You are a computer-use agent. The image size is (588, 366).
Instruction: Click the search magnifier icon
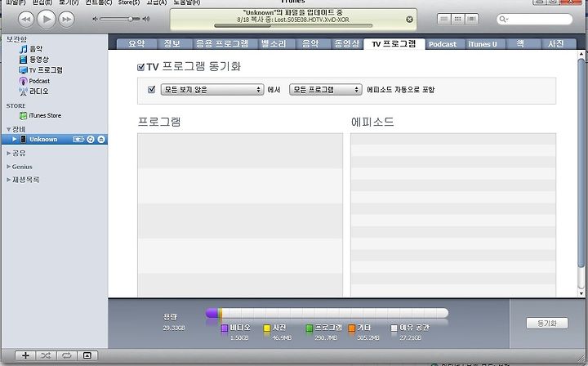click(503, 19)
